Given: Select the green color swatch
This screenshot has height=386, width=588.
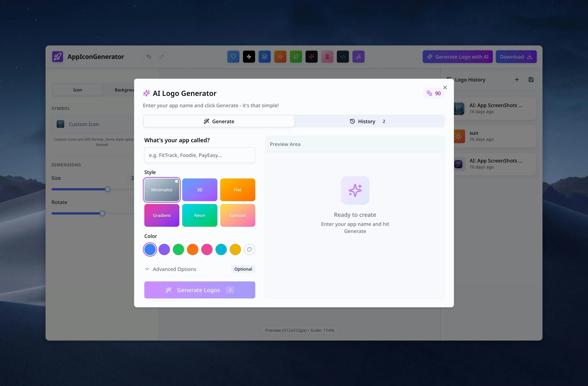Looking at the screenshot, I should tap(178, 249).
